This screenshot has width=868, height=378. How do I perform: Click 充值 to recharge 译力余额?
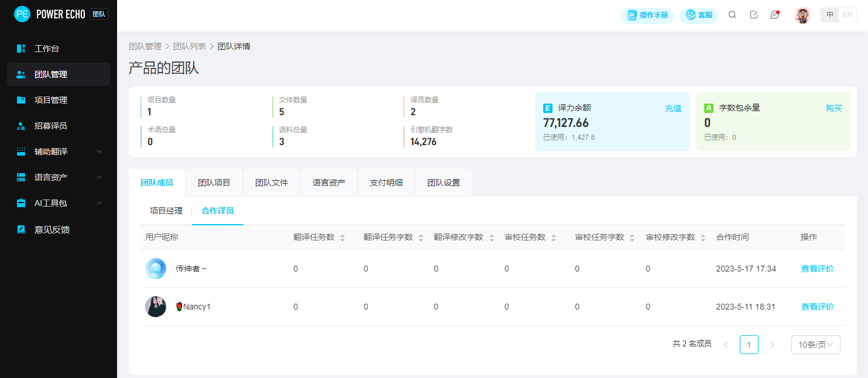click(x=673, y=108)
